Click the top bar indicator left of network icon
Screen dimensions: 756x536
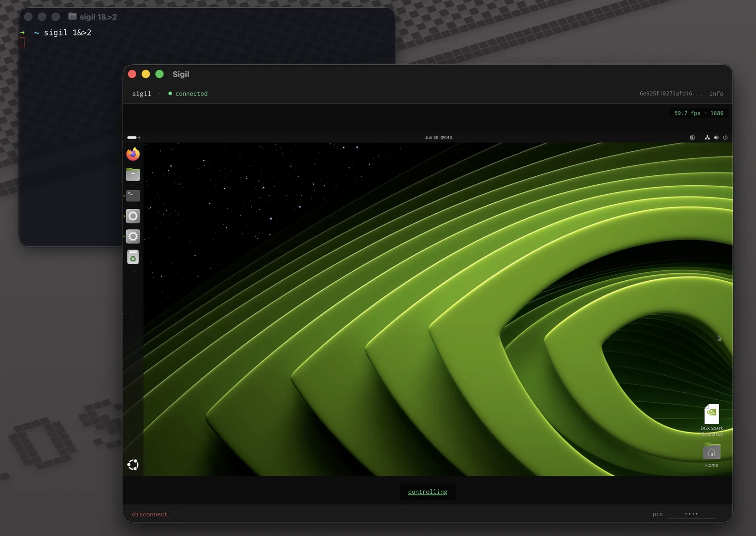692,138
